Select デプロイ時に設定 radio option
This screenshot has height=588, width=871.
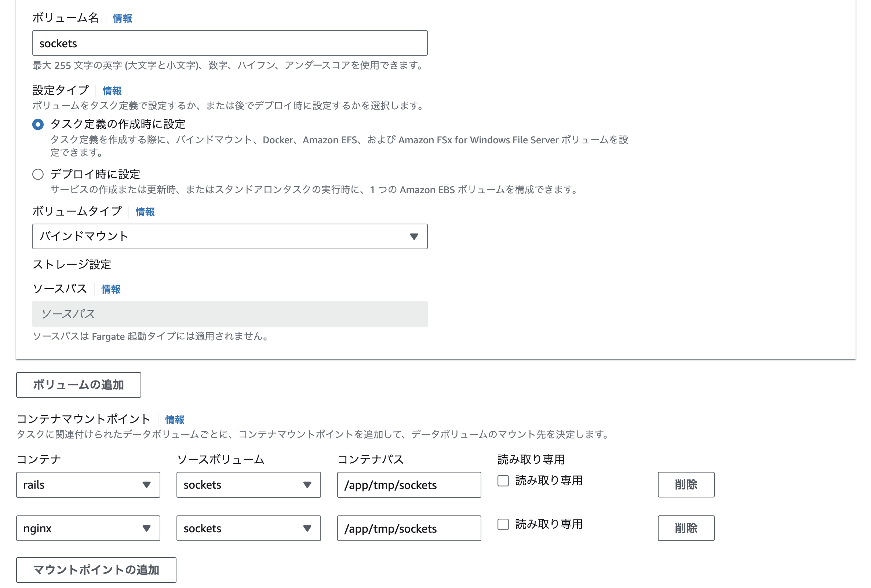[38, 174]
